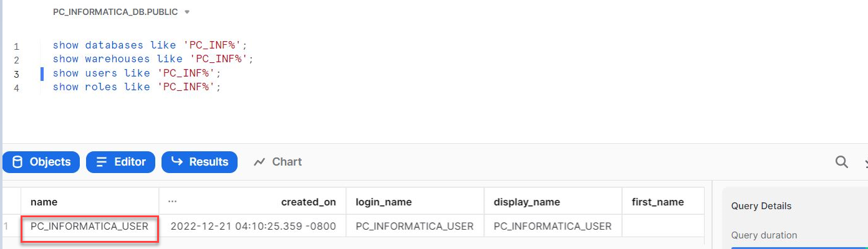Click the name column header
This screenshot has width=868, height=249.
44,202
